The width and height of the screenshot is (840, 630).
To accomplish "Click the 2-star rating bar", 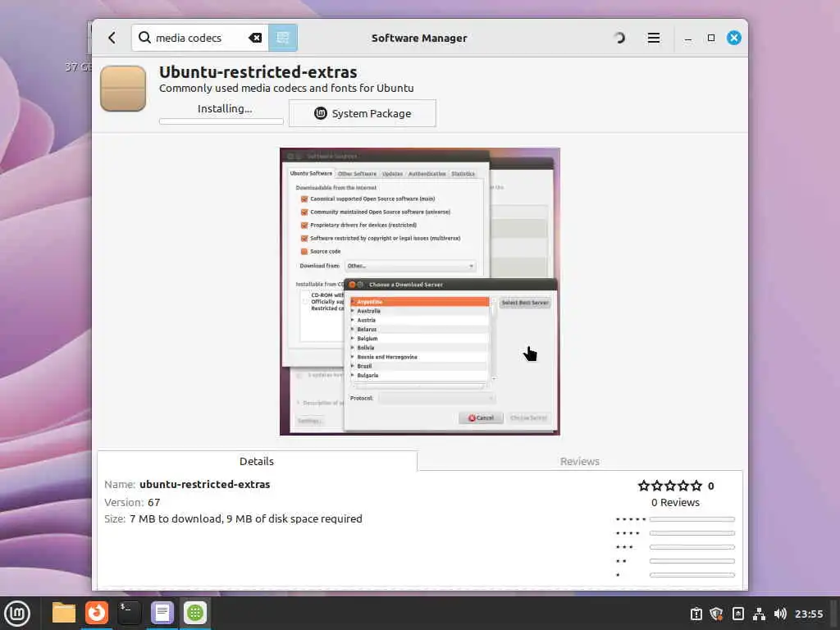I will point(692,561).
